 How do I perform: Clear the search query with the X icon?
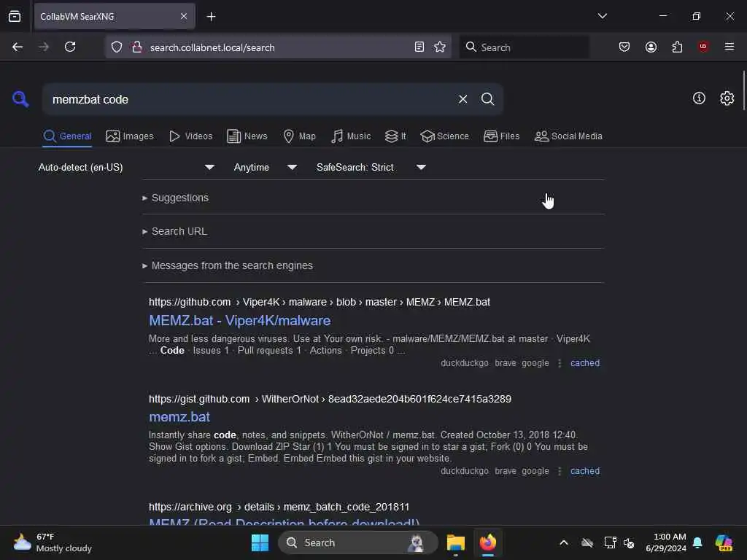462,99
